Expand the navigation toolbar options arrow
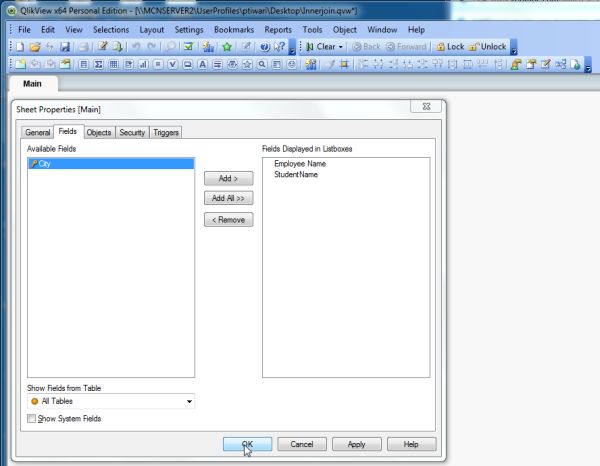 pos(514,47)
